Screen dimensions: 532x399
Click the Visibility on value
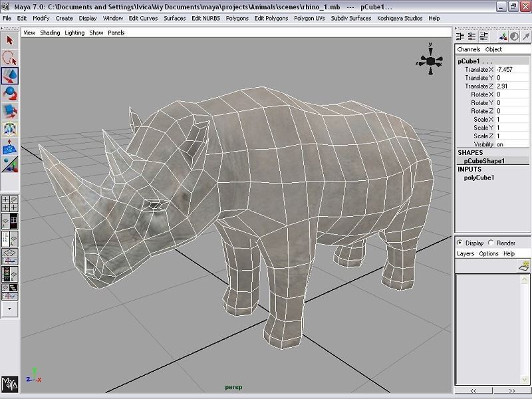pos(512,144)
